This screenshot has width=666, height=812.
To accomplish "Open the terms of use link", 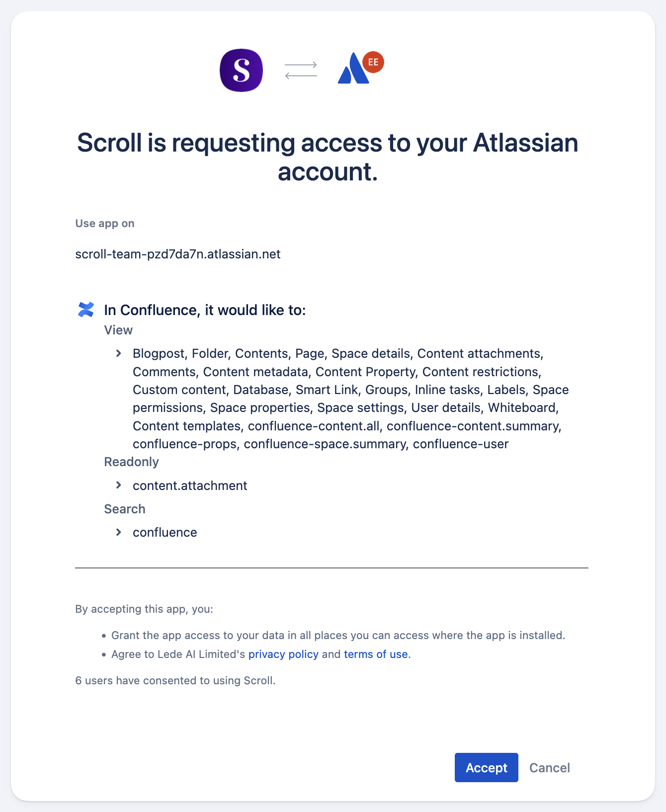I will coord(376,654).
